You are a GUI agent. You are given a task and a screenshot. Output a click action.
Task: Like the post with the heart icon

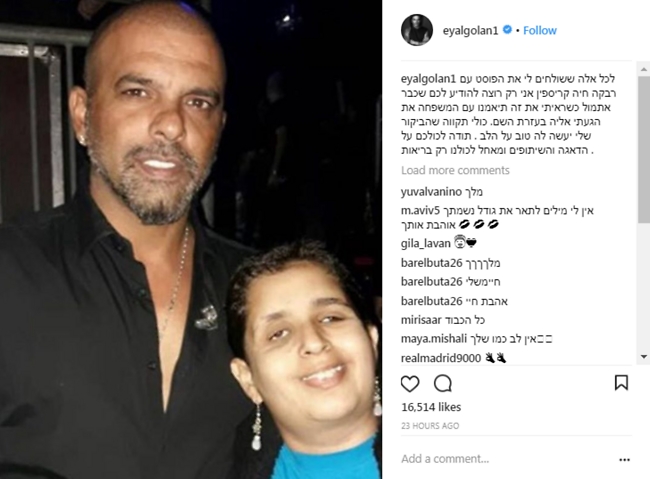click(x=410, y=384)
